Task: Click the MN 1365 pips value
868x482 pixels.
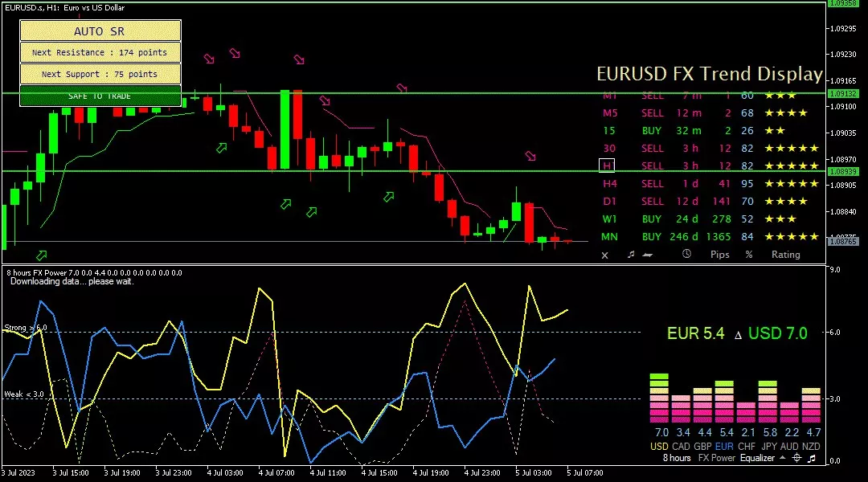Action: pyautogui.click(x=719, y=237)
